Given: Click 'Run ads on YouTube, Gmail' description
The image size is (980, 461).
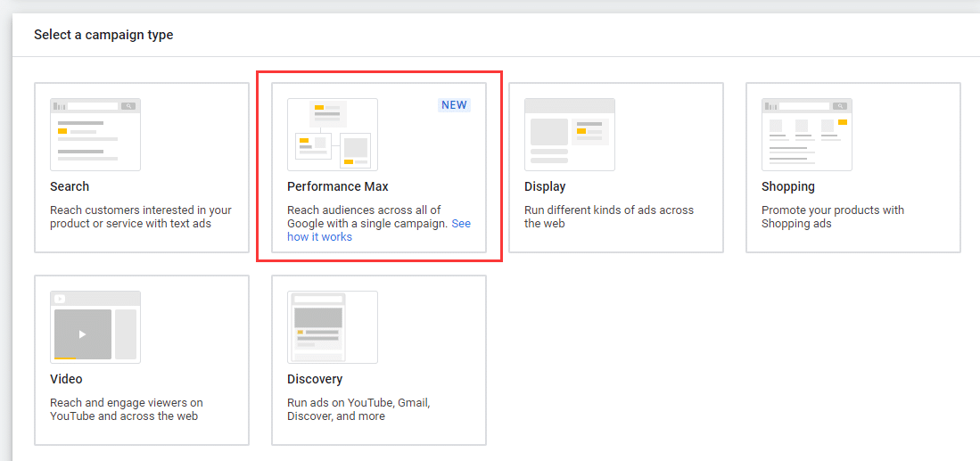Looking at the screenshot, I should (x=358, y=409).
